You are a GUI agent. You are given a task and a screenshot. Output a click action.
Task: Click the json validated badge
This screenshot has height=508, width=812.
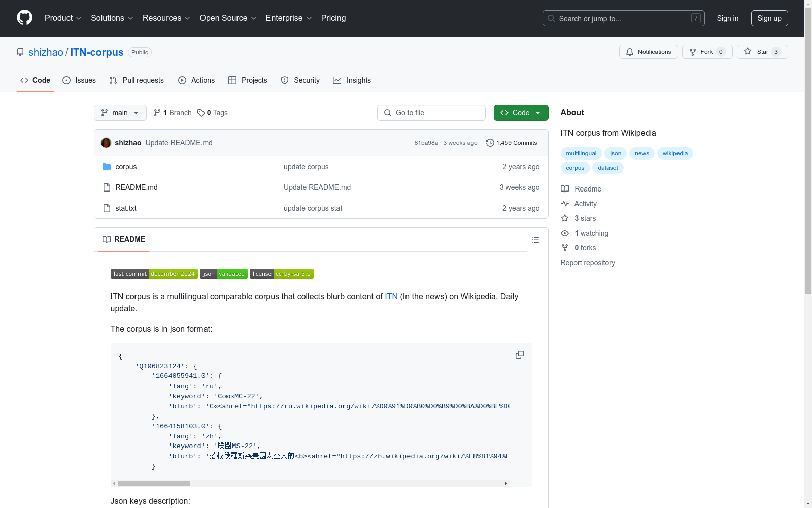[224, 274]
